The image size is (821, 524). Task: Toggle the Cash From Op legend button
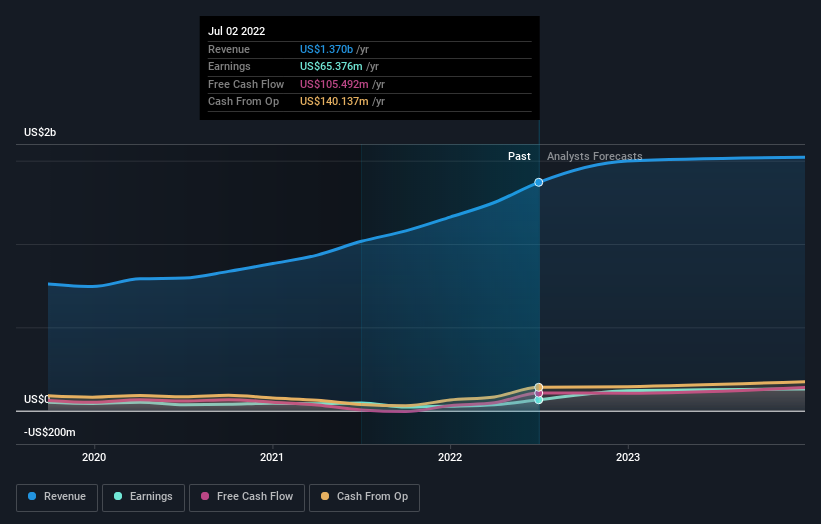(x=364, y=497)
